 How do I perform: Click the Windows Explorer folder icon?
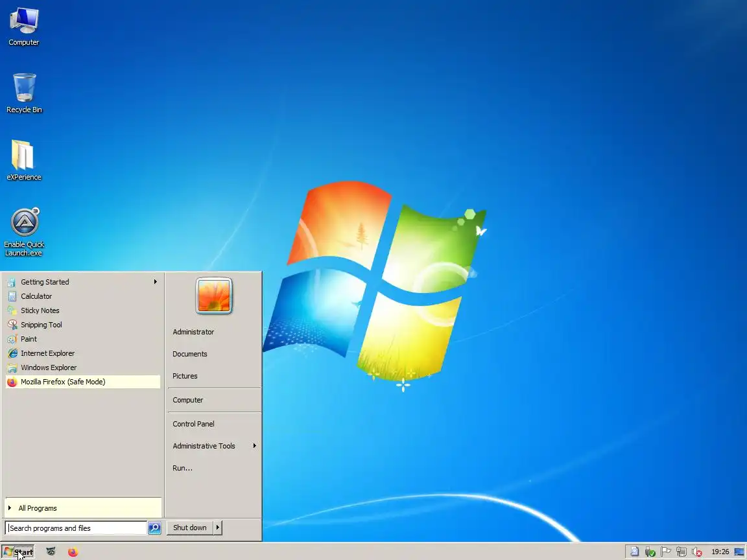[x=12, y=367]
